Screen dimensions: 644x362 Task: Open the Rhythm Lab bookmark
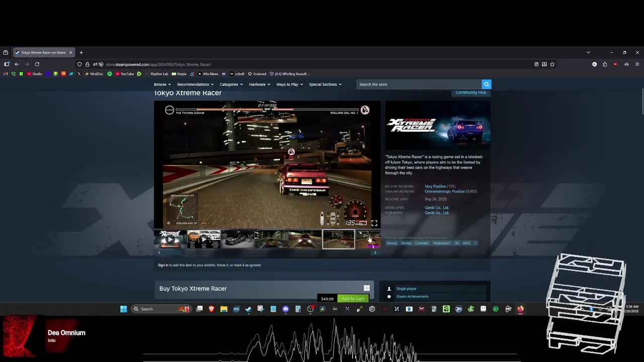pos(156,74)
